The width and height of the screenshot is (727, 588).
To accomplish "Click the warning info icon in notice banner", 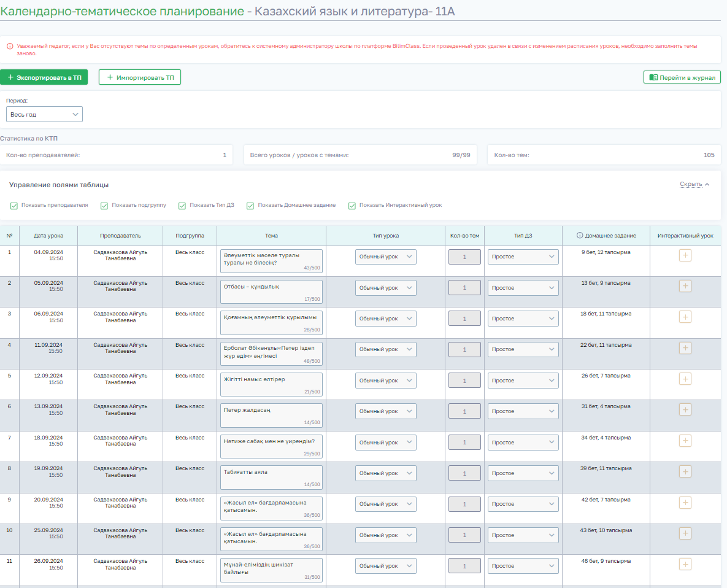I will pyautogui.click(x=10, y=46).
